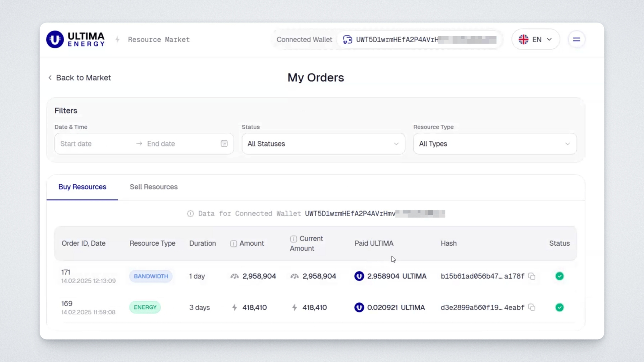This screenshot has height=362, width=644.
Task: Click the connected wallet icon
Action: pyautogui.click(x=347, y=40)
